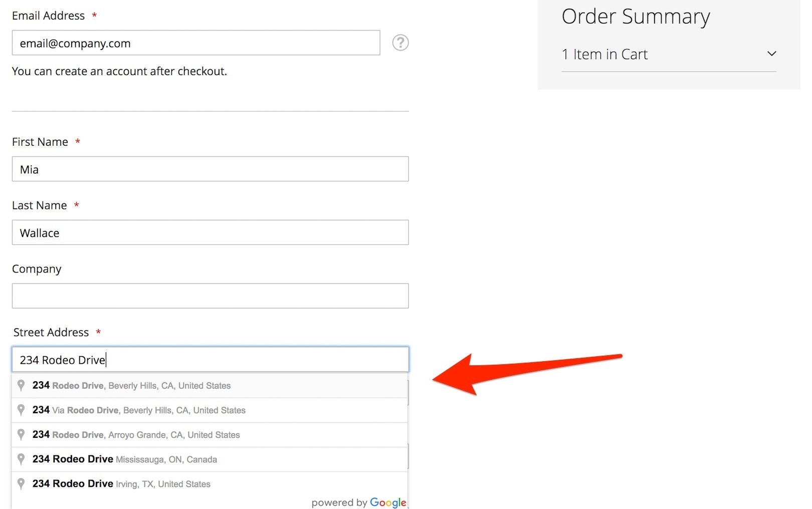812x509 pixels.
Task: Choose 234 Via Rodeo Drive, Beverly Hills suggestion
Action: [x=139, y=410]
